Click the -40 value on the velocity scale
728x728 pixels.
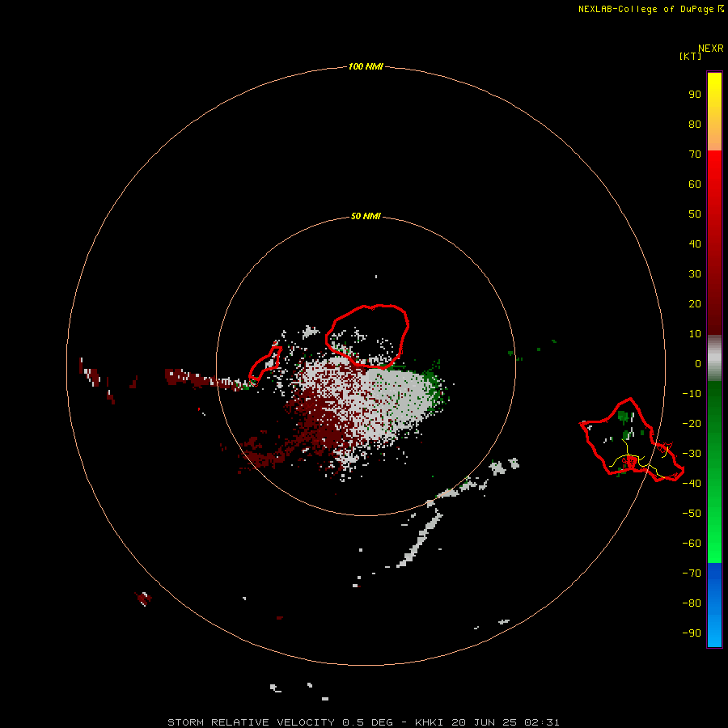pyautogui.click(x=692, y=484)
